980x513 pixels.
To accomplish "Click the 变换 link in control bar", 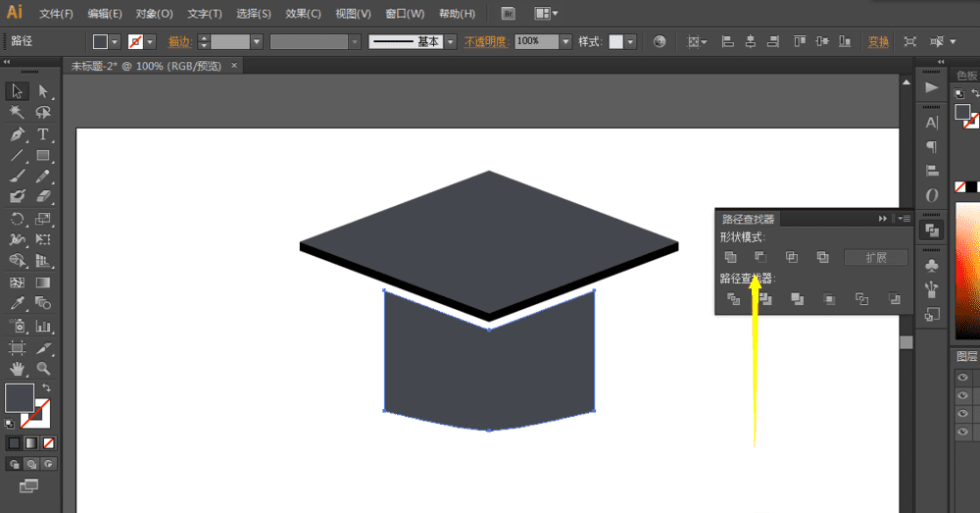I will pyautogui.click(x=878, y=42).
